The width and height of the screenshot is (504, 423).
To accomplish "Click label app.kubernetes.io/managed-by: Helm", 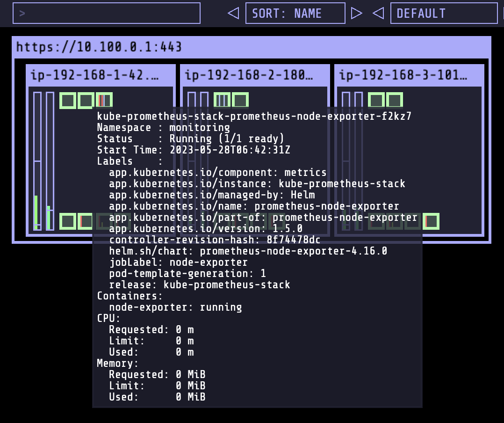I will [212, 195].
